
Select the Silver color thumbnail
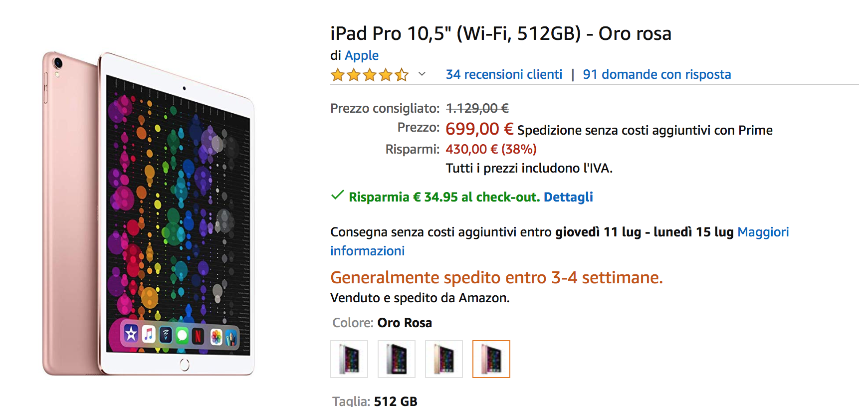tap(349, 359)
